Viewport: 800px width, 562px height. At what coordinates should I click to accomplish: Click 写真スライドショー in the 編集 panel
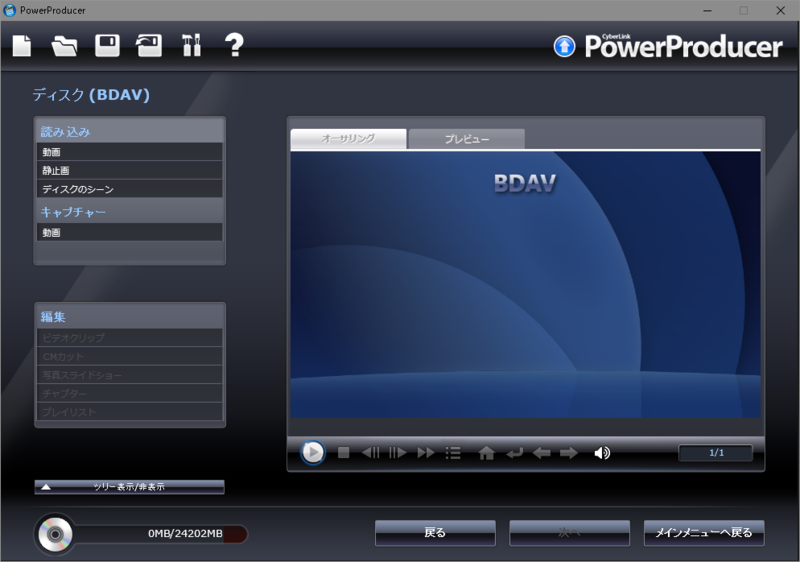point(130,375)
